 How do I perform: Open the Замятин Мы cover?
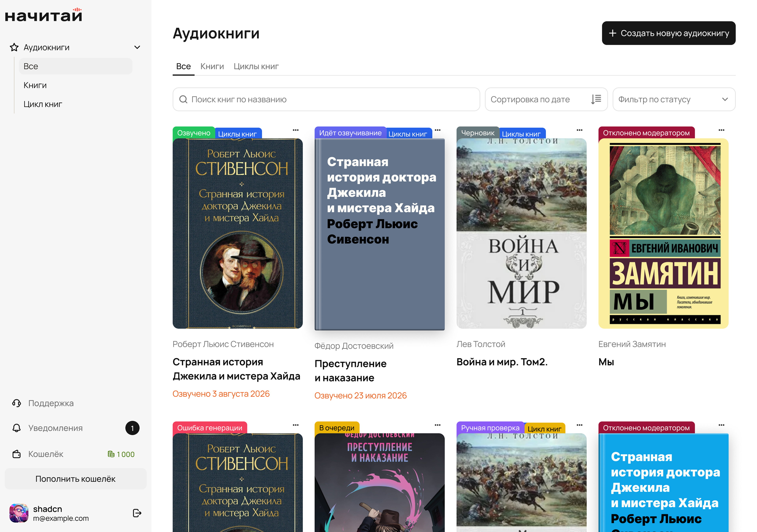663,233
